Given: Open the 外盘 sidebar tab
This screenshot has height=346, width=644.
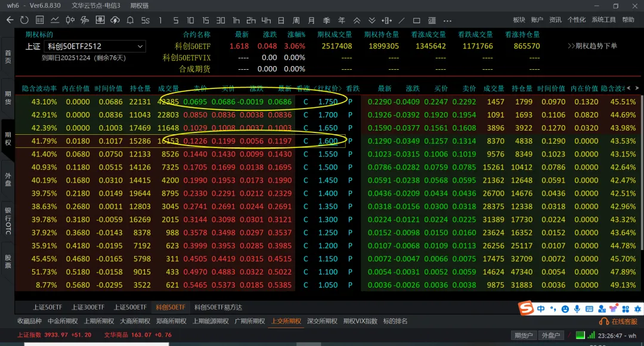Looking at the screenshot, I should [8, 180].
